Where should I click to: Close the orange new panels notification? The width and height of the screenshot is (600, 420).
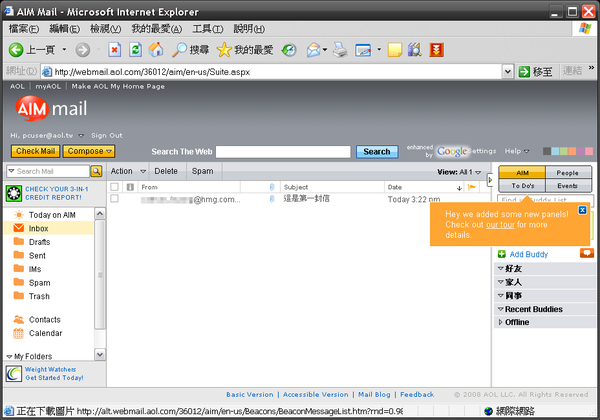pyautogui.click(x=582, y=210)
